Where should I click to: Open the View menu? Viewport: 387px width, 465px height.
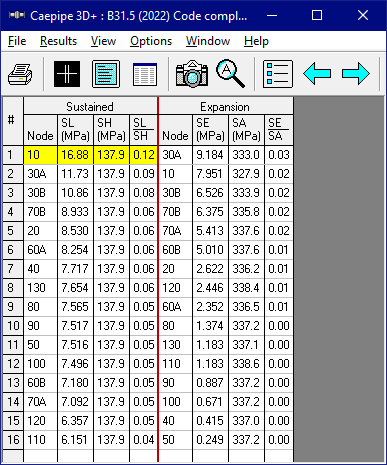[103, 41]
